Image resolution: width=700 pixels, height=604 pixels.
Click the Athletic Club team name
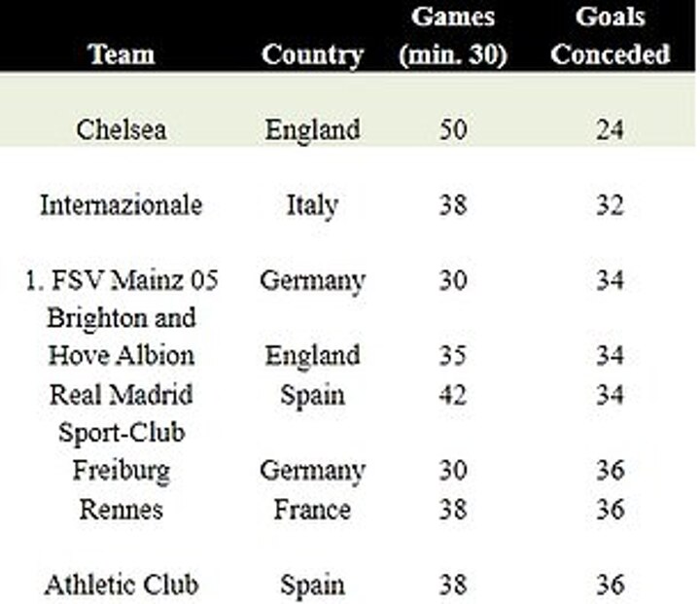tap(122, 586)
